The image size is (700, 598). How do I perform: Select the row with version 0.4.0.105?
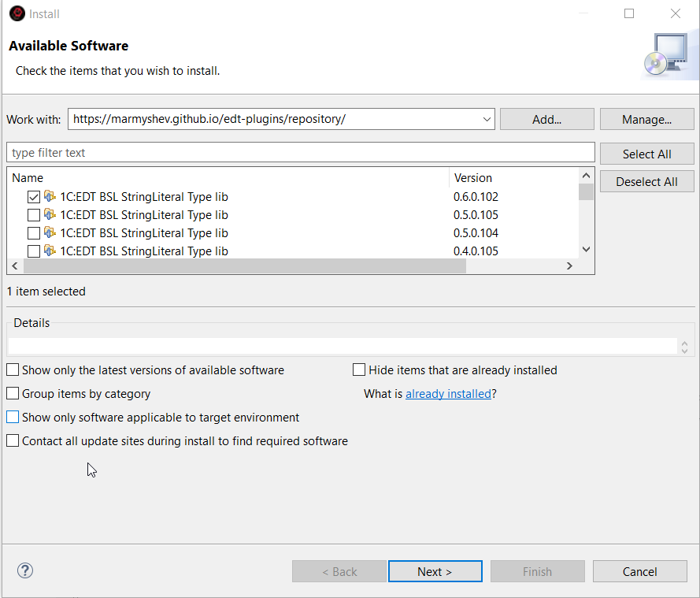293,251
